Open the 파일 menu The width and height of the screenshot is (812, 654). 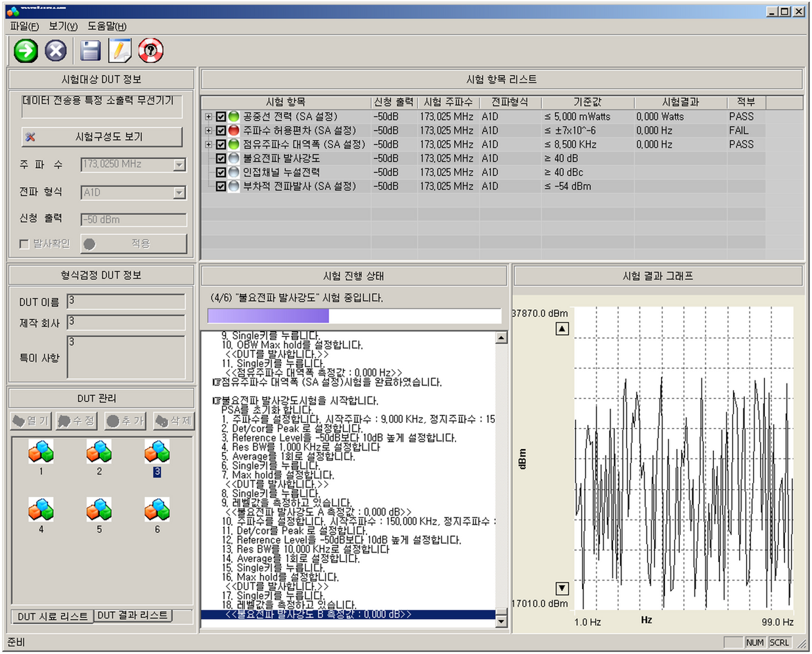coord(24,26)
